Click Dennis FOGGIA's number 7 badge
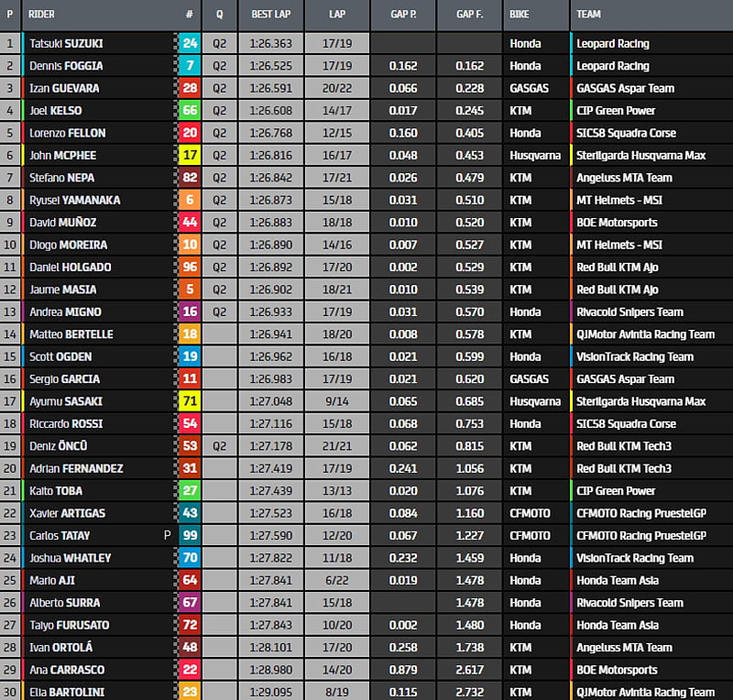The image size is (733, 700). pyautogui.click(x=190, y=66)
